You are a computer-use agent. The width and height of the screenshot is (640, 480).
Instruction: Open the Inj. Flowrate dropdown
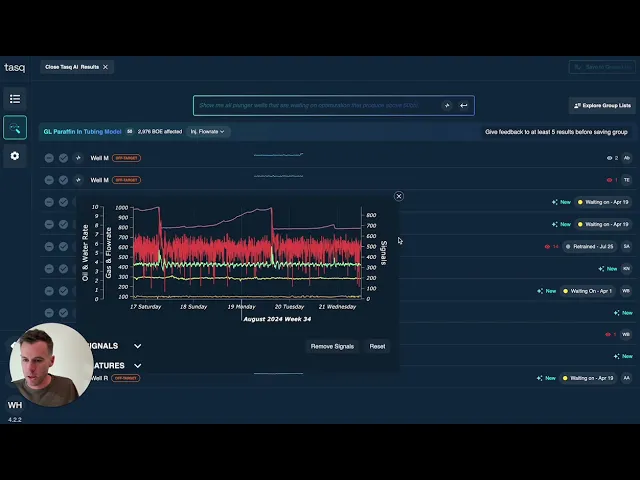tap(208, 132)
